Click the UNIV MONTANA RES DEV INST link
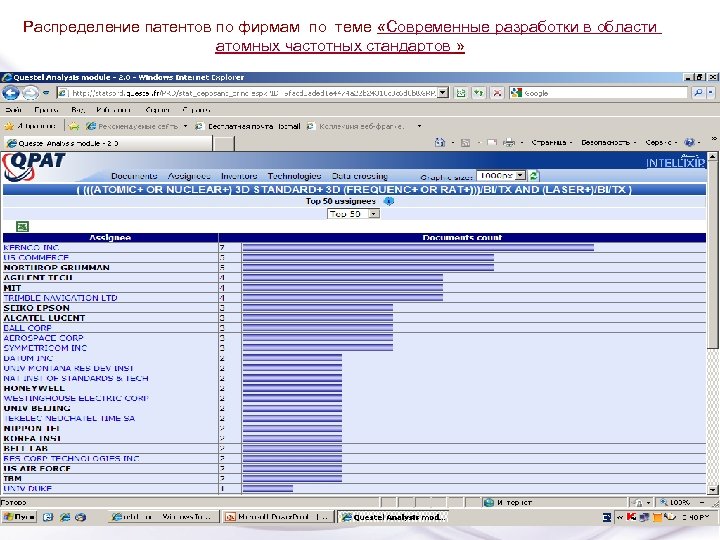 tap(68, 368)
